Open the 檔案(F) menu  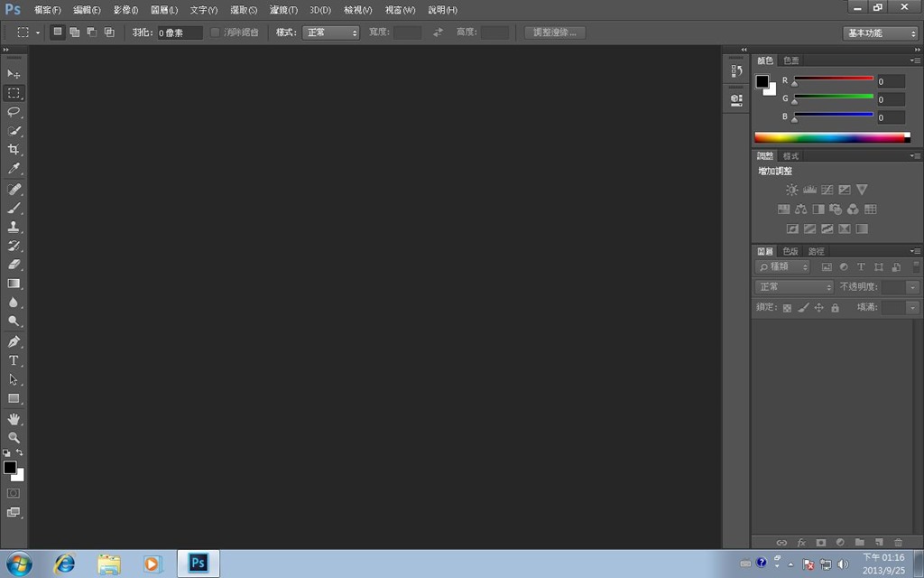click(47, 10)
